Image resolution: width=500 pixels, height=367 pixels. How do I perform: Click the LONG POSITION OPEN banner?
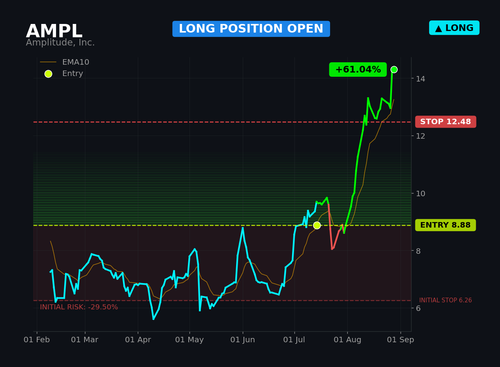pyautogui.click(x=251, y=29)
